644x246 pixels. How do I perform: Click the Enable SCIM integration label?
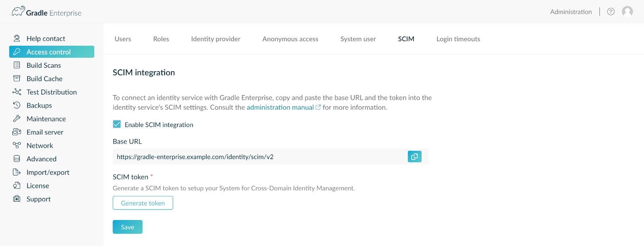(x=159, y=125)
